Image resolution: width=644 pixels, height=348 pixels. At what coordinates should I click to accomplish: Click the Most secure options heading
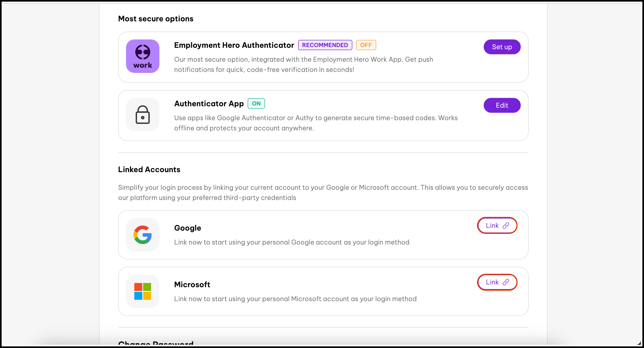pos(155,19)
